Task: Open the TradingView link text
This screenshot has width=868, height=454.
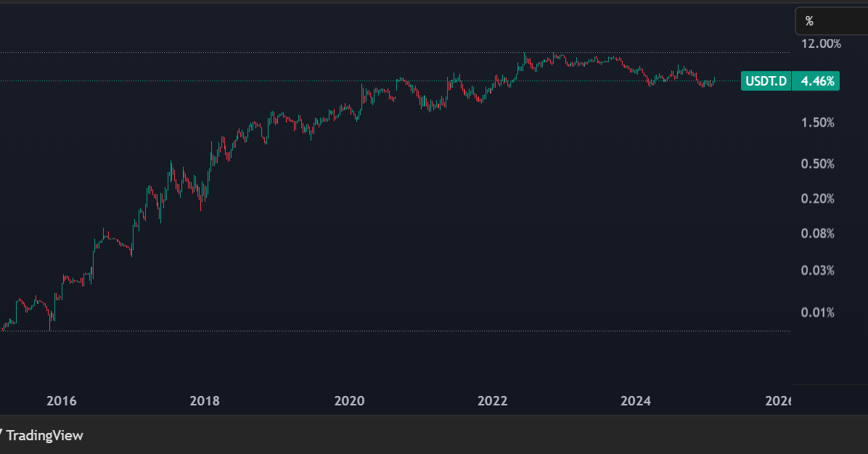Action: pos(45,435)
